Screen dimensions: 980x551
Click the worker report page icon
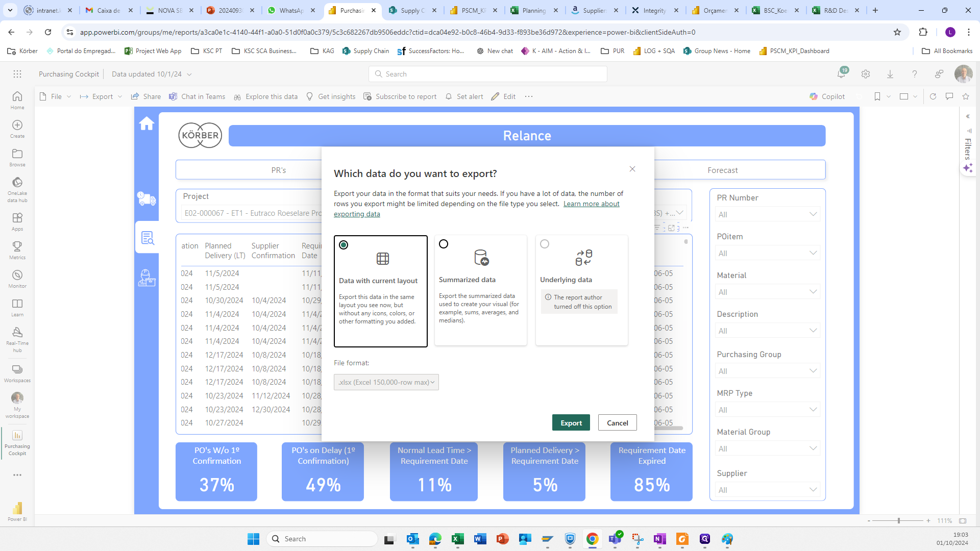click(x=146, y=278)
